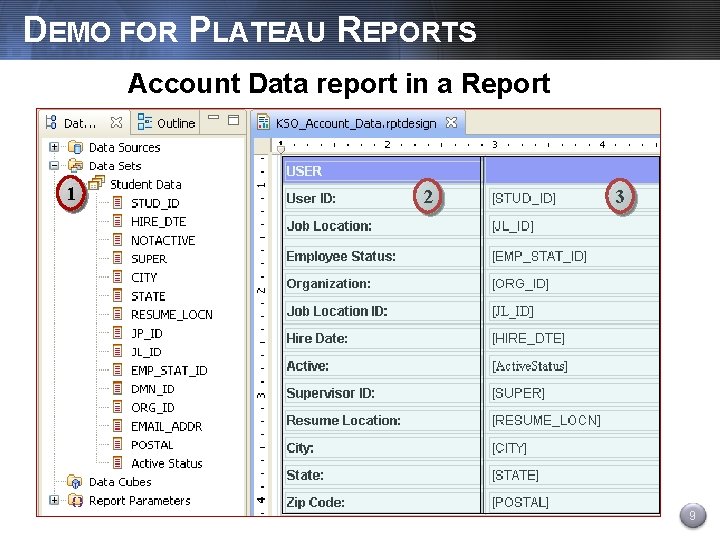The image size is (720, 540).
Task: Click the Data Sources folder icon
Action: tap(75, 147)
